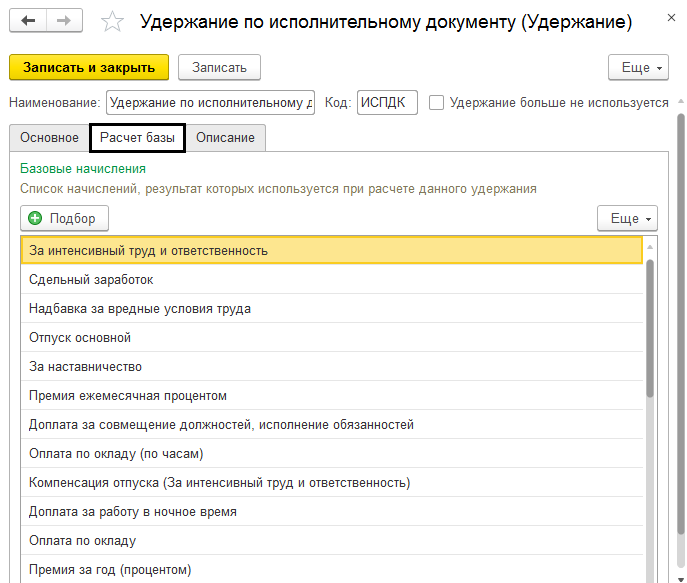Image resolution: width=687 pixels, height=583 pixels.
Task: Select the Отпуск основной row
Action: [x=80, y=338]
